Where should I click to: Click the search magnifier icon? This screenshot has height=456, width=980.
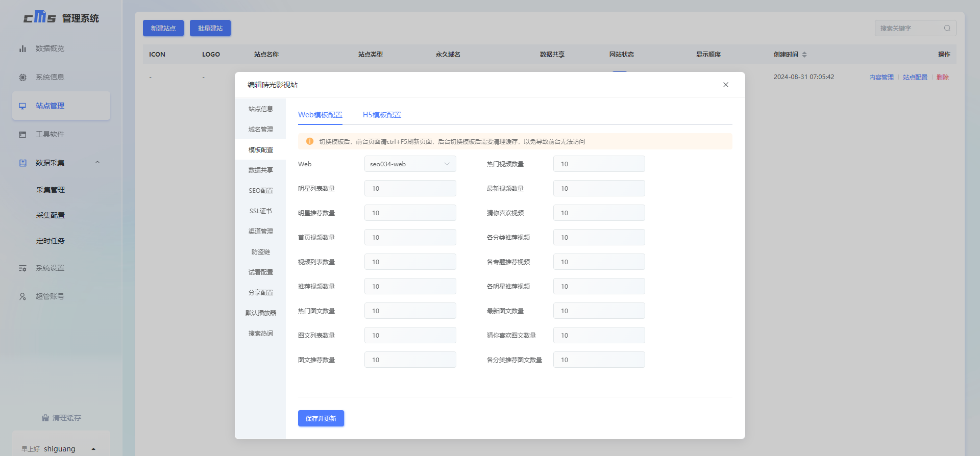pyautogui.click(x=947, y=28)
